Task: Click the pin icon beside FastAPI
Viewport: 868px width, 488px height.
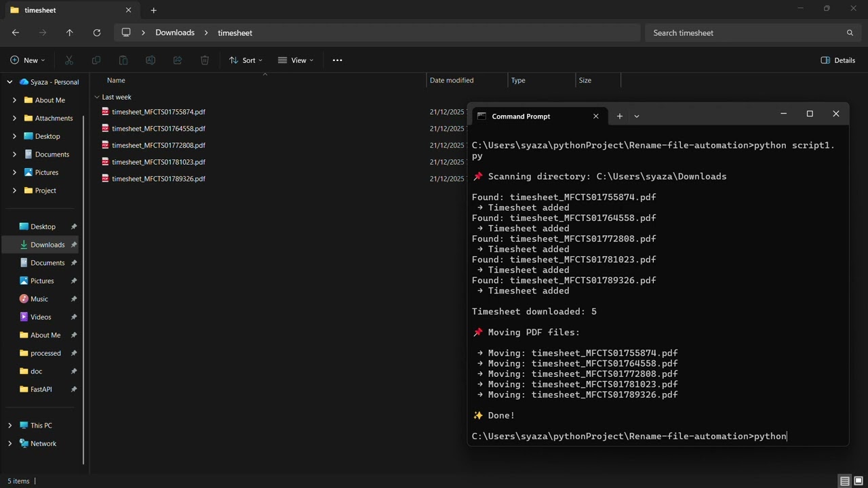Action: coord(74,389)
